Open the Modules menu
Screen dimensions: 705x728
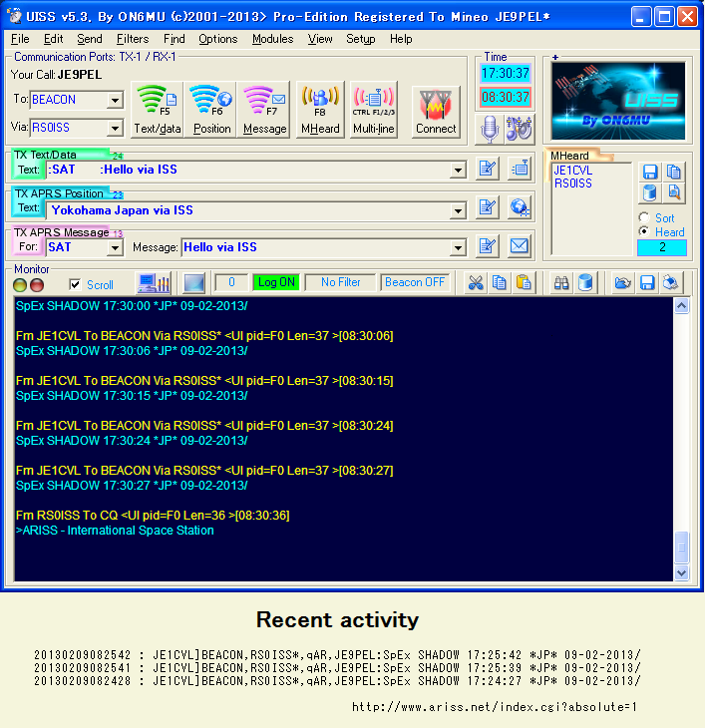tap(273, 39)
